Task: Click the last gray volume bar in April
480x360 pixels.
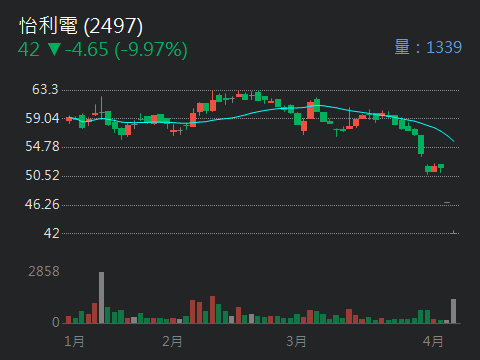Action: tap(453, 311)
